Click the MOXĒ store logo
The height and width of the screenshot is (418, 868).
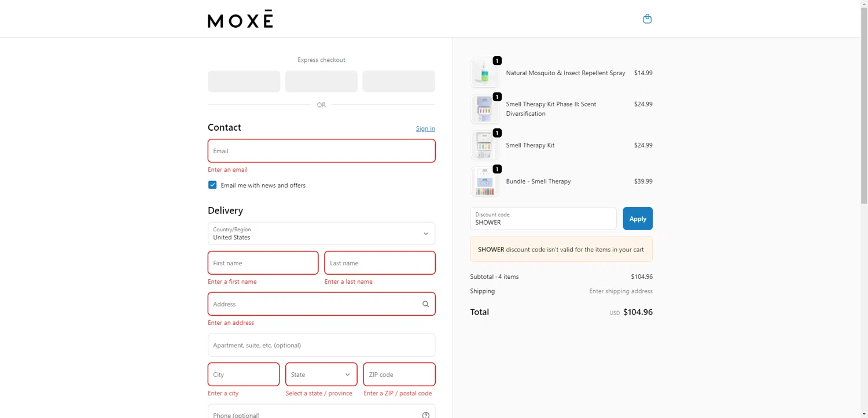pos(240,19)
